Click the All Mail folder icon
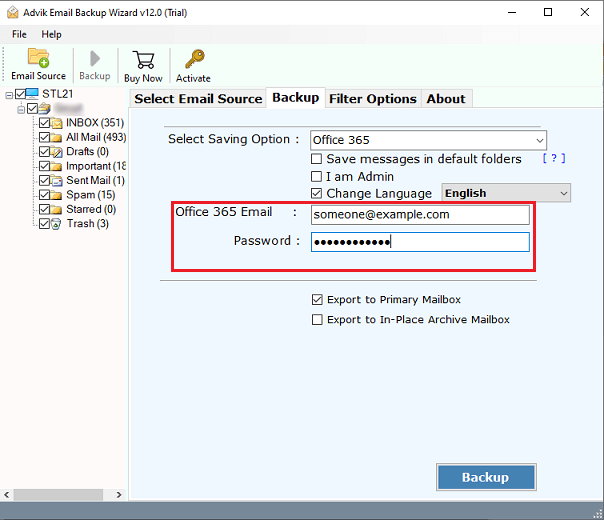This screenshot has width=604, height=520. coord(56,138)
